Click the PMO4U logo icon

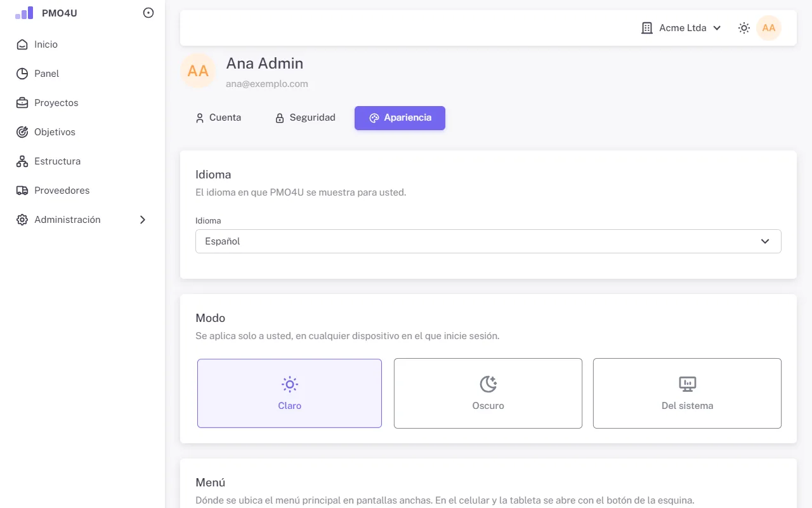click(24, 13)
